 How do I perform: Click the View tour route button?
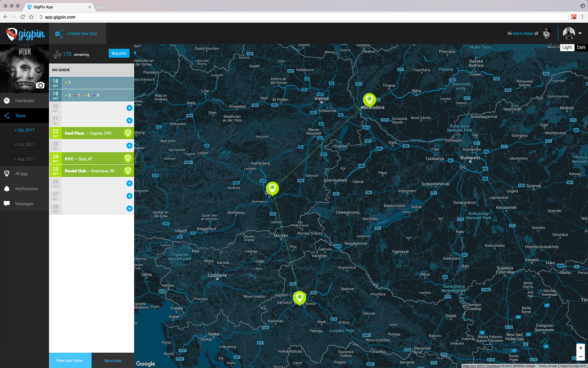[x=70, y=360]
